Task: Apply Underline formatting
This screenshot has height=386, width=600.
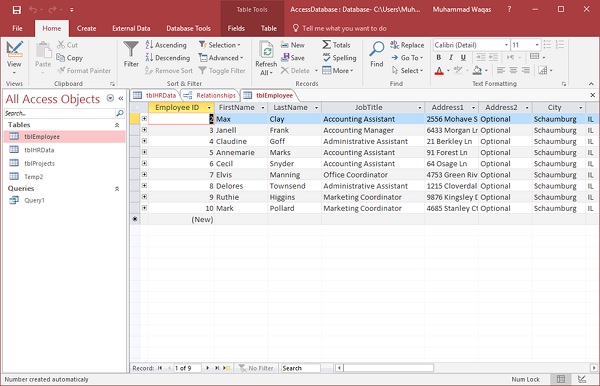Action: pyautogui.click(x=463, y=57)
